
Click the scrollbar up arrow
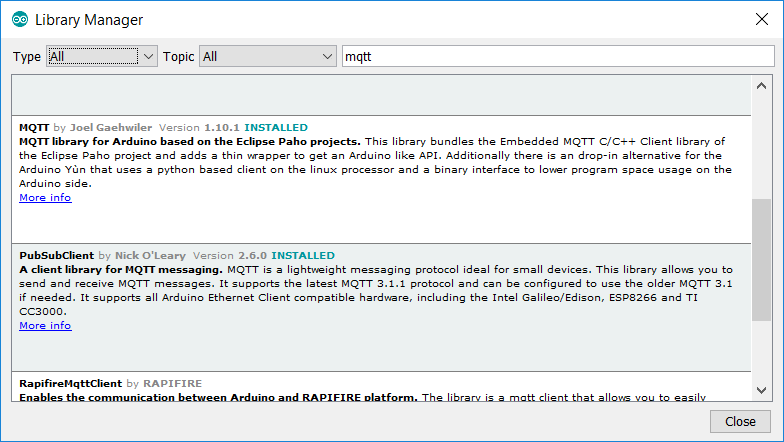(x=762, y=83)
